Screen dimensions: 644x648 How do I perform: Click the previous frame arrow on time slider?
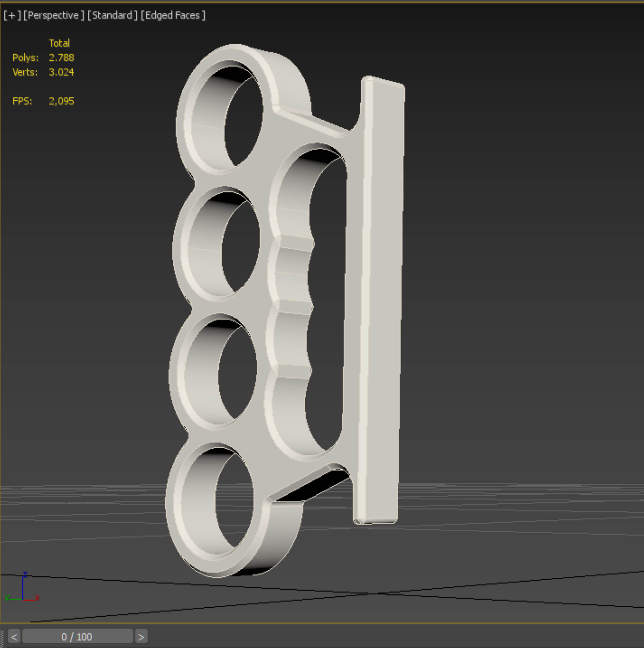click(x=14, y=636)
